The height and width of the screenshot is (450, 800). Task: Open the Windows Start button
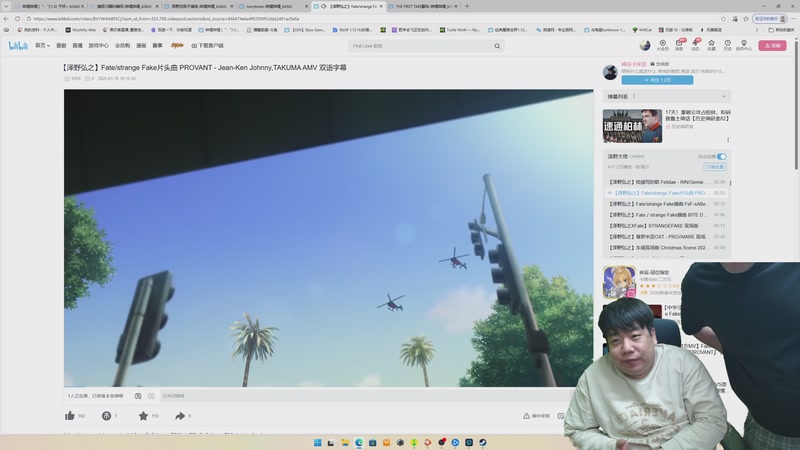[317, 442]
